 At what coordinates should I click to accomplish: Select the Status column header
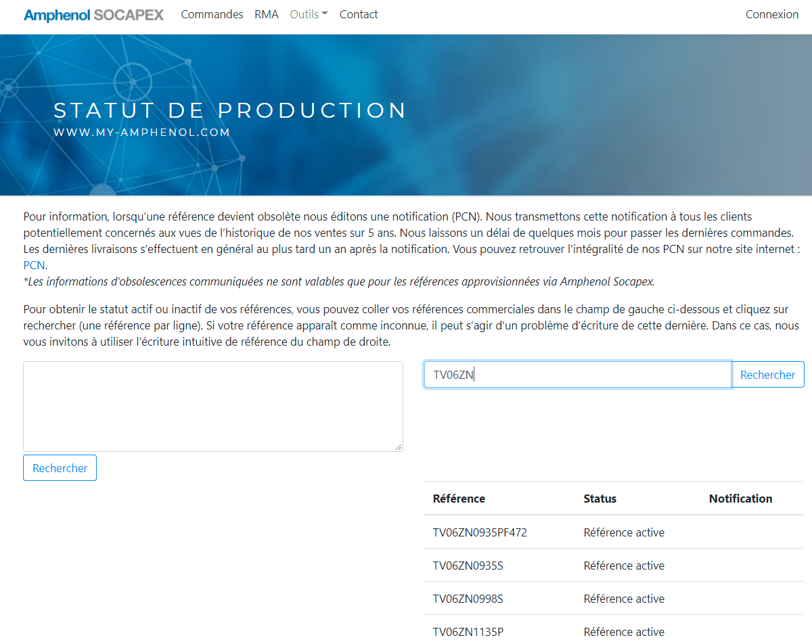600,499
